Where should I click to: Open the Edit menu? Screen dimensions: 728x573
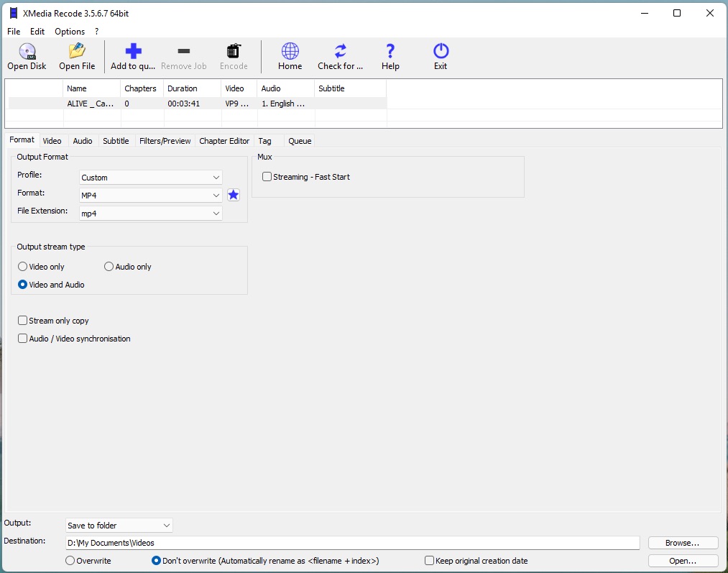click(37, 31)
